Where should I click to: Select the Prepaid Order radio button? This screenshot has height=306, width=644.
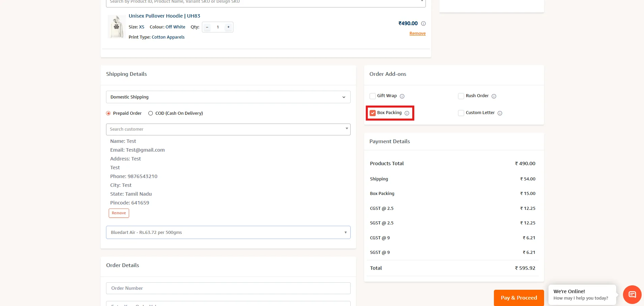108,113
